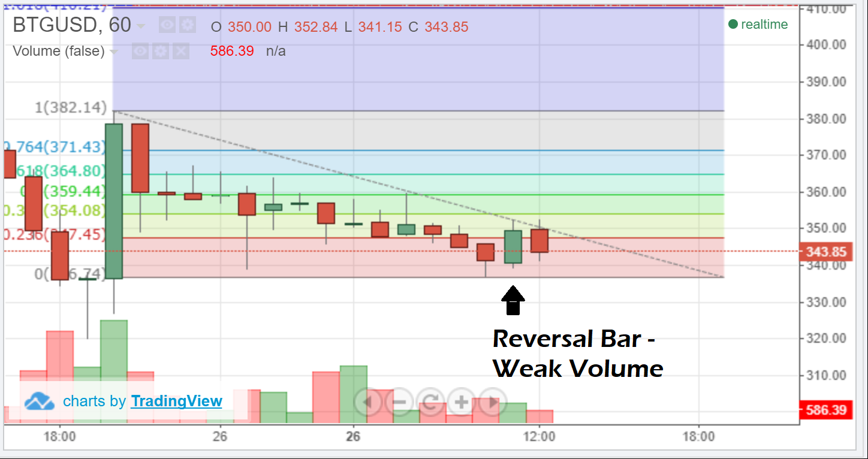The image size is (868, 459).
Task: Open Volume indicator settings gear
Action: (161, 52)
